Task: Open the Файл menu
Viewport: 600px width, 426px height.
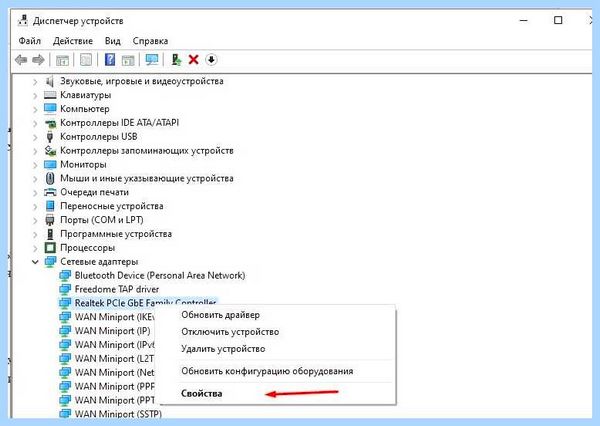Action: tap(29, 41)
